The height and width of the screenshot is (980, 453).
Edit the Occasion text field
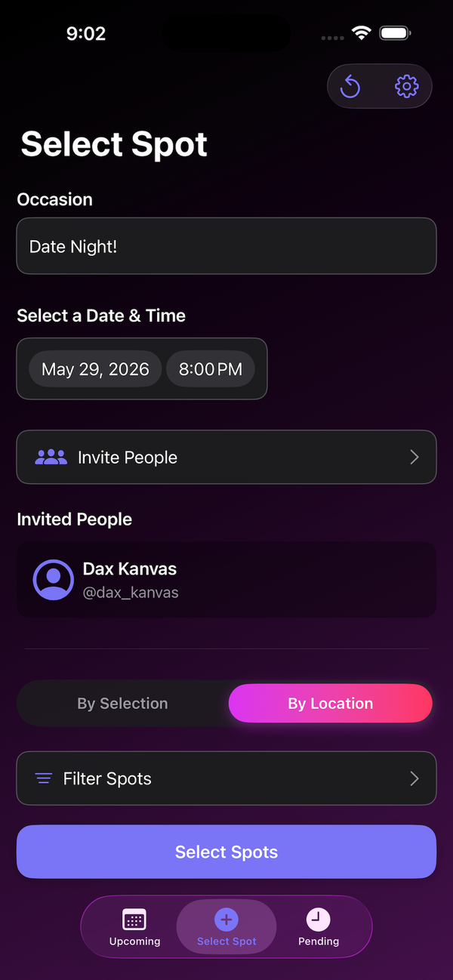pos(226,246)
